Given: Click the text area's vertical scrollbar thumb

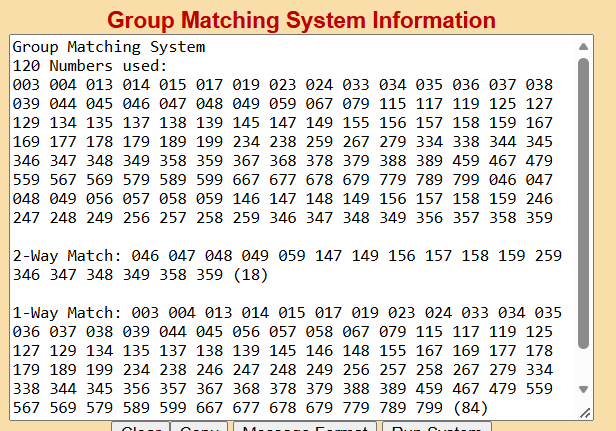Looking at the screenshot, I should point(583,203).
